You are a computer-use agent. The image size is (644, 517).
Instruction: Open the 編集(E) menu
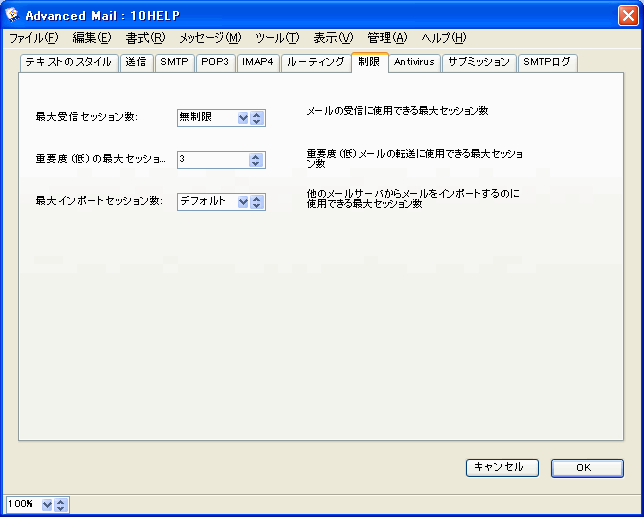[x=91, y=38]
